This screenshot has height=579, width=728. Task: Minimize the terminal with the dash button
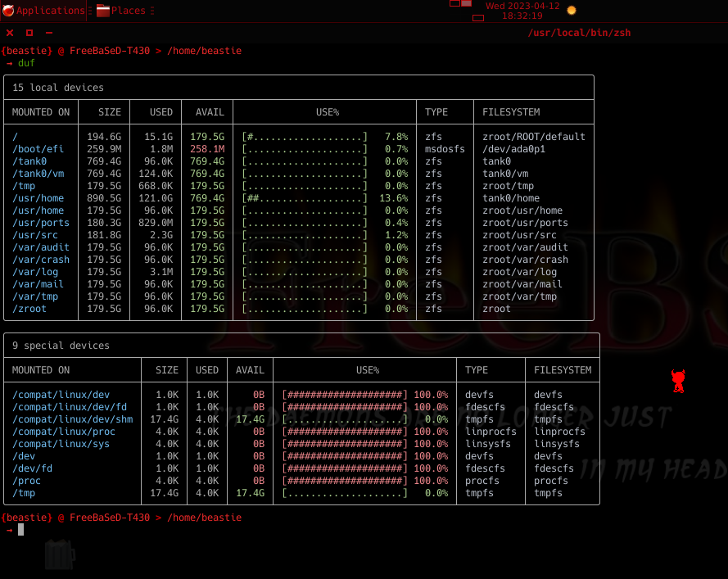click(x=49, y=33)
